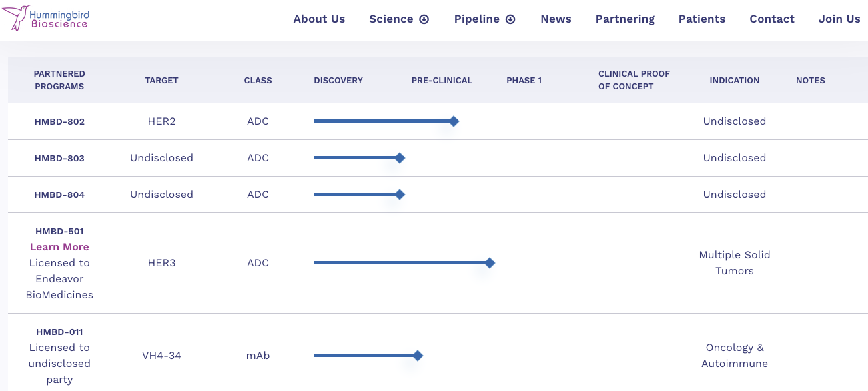This screenshot has height=391, width=868.
Task: Go to the News menu item
Action: click(x=556, y=19)
